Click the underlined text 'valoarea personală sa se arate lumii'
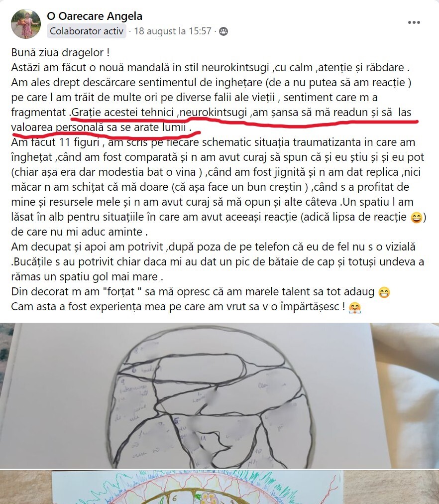The image size is (439, 504). click(x=99, y=127)
